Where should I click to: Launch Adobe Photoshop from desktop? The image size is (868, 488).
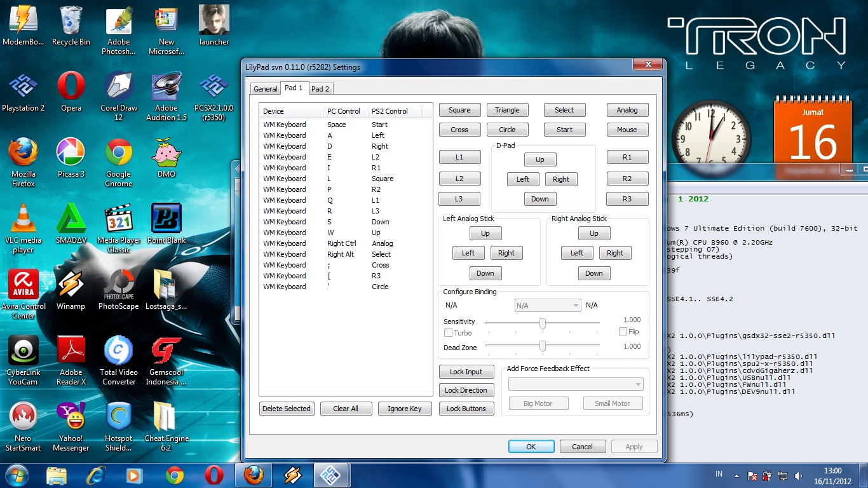[x=119, y=31]
